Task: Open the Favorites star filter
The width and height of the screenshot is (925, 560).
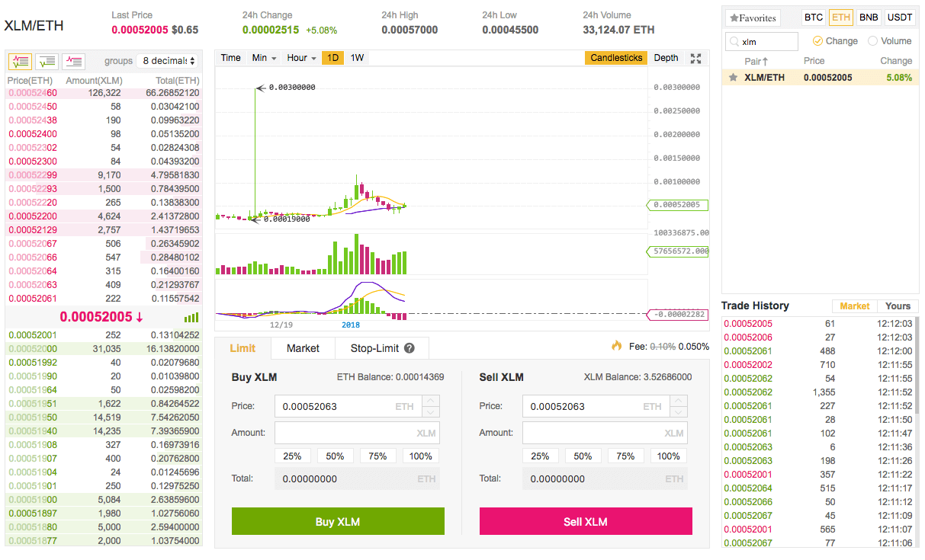Action: (x=753, y=17)
